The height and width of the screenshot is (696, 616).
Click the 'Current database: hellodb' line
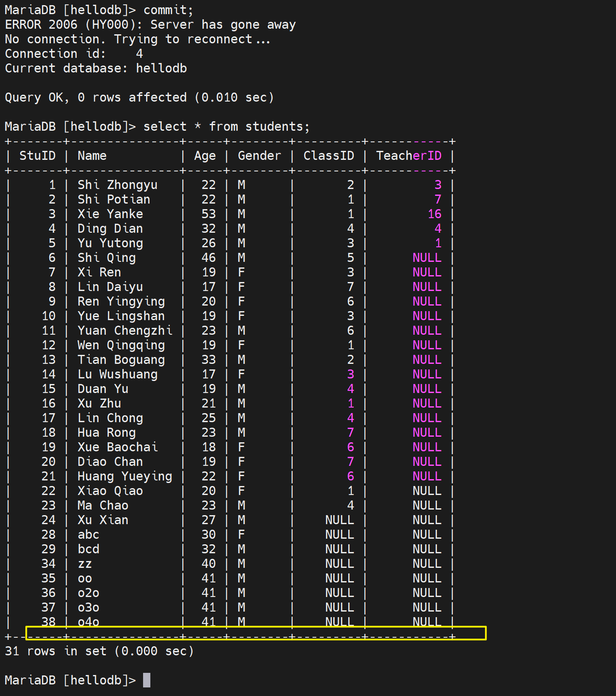[96, 68]
